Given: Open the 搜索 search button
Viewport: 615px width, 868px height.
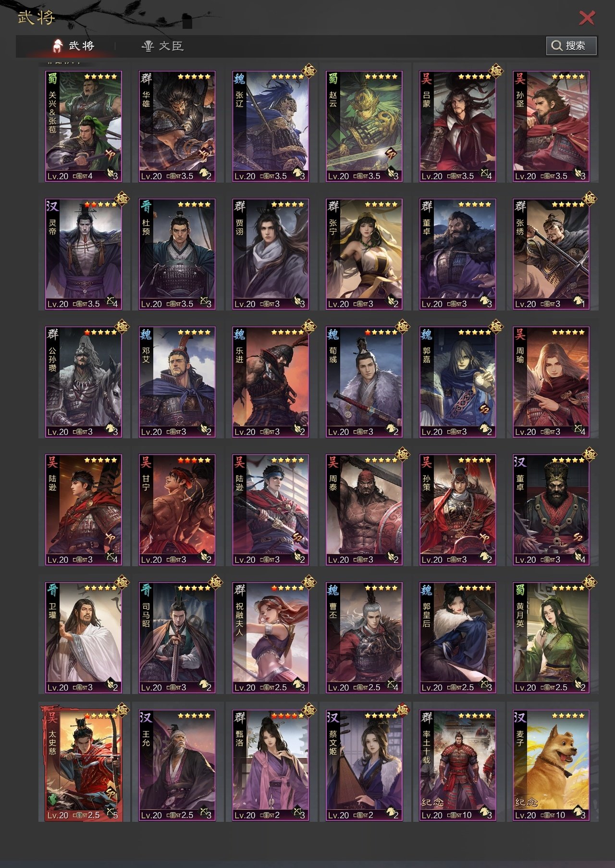Looking at the screenshot, I should pos(571,46).
